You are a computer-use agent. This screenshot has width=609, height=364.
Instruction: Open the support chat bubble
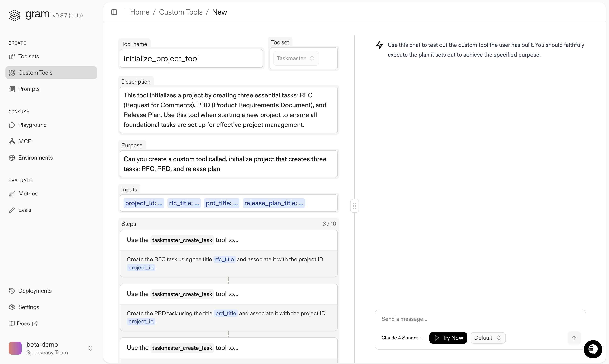[593, 349]
